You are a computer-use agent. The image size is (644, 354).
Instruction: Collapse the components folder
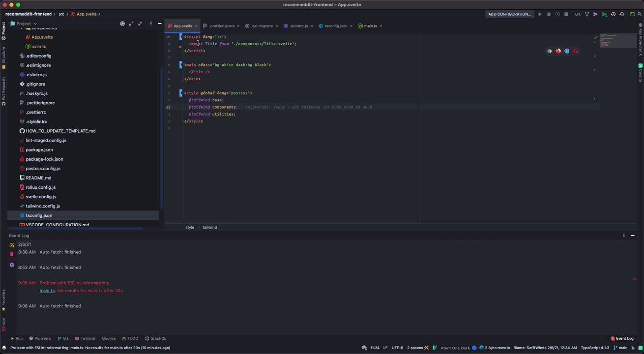click(22, 29)
